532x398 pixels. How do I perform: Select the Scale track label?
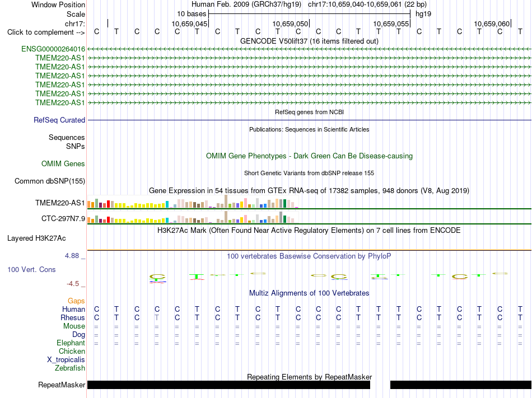point(76,14)
